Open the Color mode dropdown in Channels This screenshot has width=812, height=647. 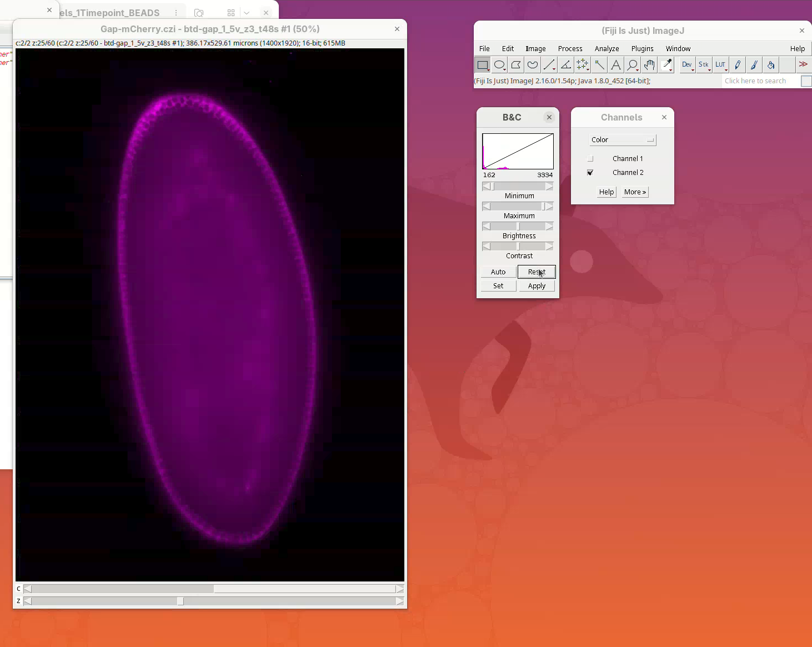coord(622,140)
